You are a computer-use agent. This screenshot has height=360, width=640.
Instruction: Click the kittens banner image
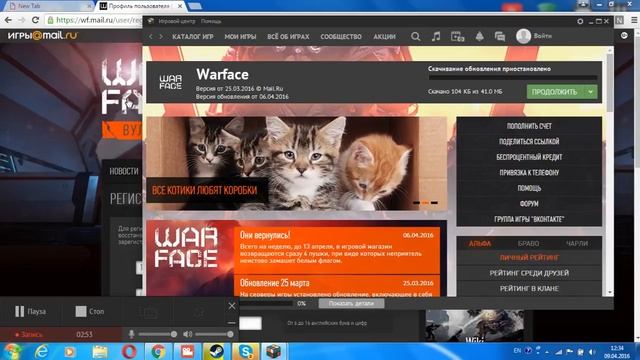click(x=297, y=164)
